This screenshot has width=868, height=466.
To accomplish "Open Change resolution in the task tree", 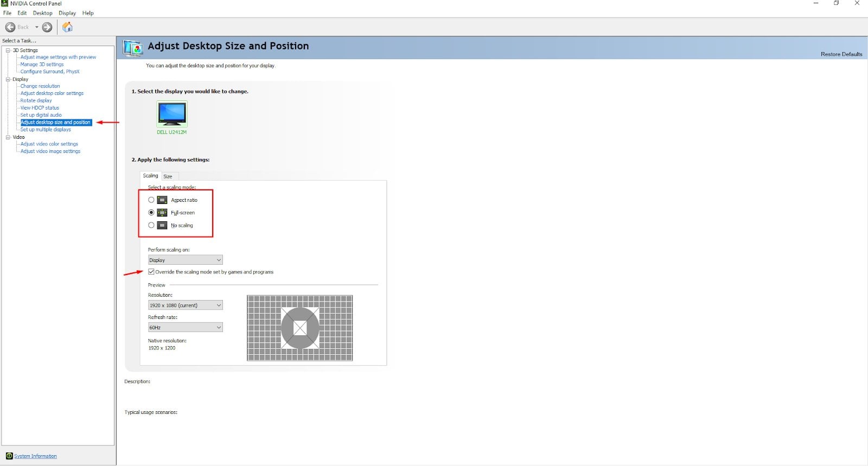I will pyautogui.click(x=40, y=86).
